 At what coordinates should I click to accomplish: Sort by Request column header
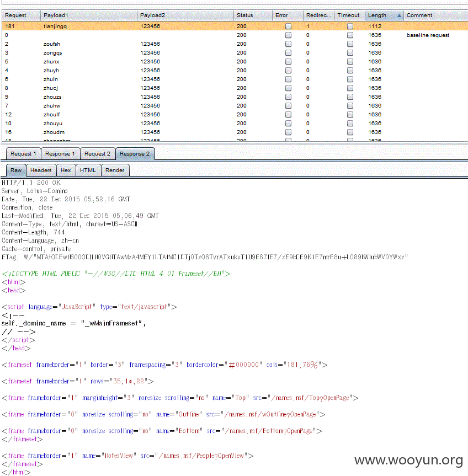(22, 15)
